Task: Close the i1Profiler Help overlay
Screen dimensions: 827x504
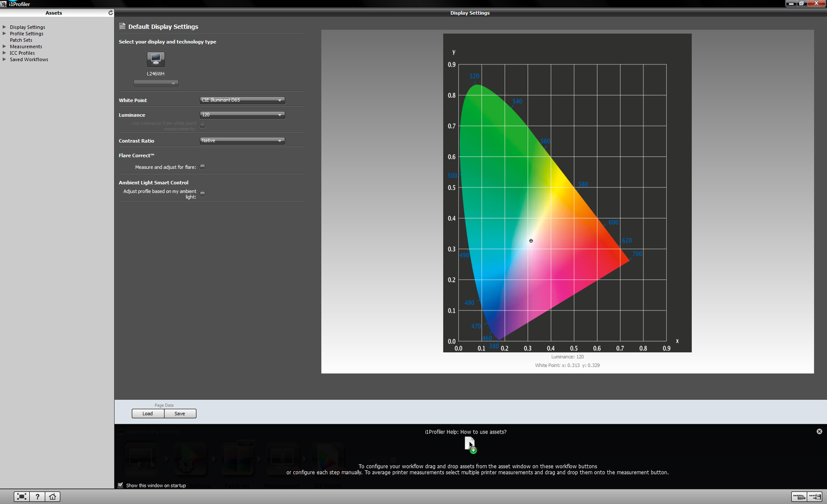Action: tap(819, 431)
